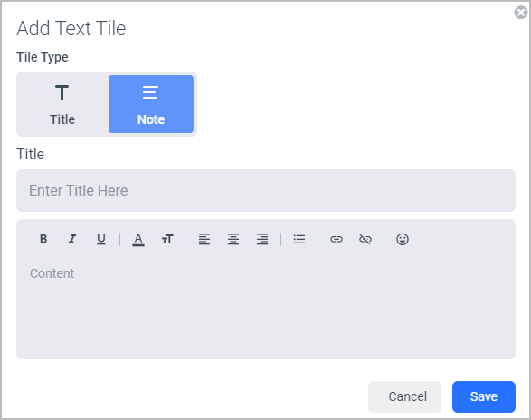Viewport: 531px width, 420px height.
Task: Cancel adding the text tile
Action: coord(404,396)
